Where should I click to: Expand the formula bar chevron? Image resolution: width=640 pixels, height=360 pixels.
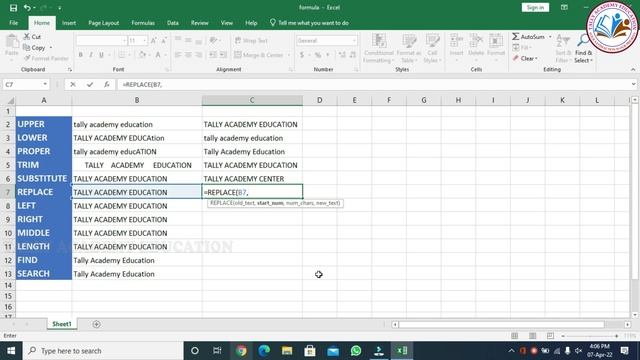click(x=633, y=84)
